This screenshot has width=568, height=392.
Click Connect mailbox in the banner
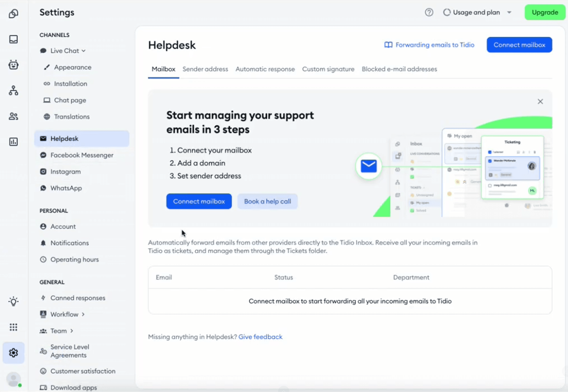click(199, 201)
